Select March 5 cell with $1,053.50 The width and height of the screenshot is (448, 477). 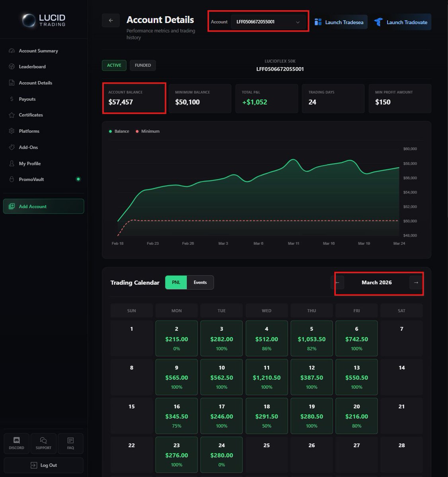(312, 338)
